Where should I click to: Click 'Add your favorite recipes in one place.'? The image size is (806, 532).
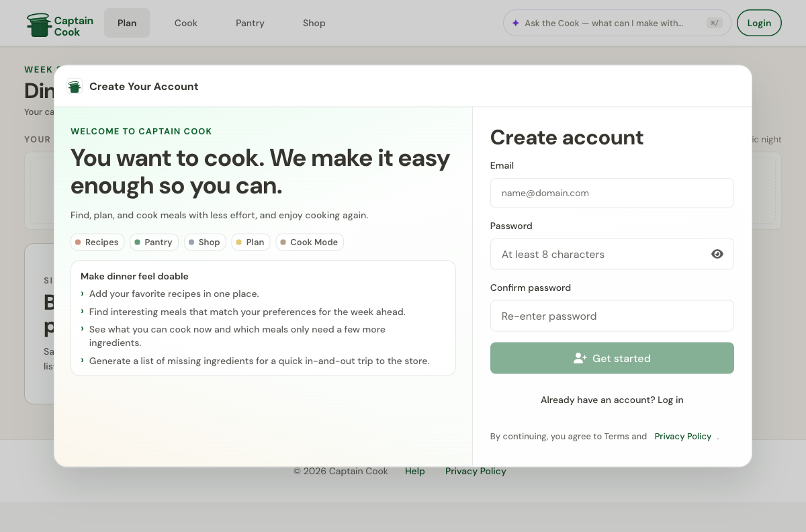tap(174, 294)
